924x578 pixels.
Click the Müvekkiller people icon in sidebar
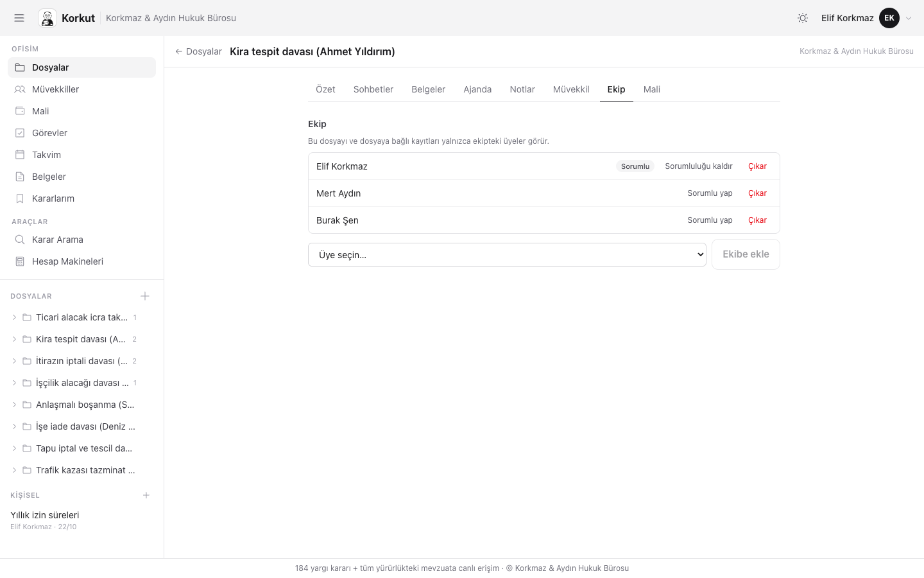point(20,89)
